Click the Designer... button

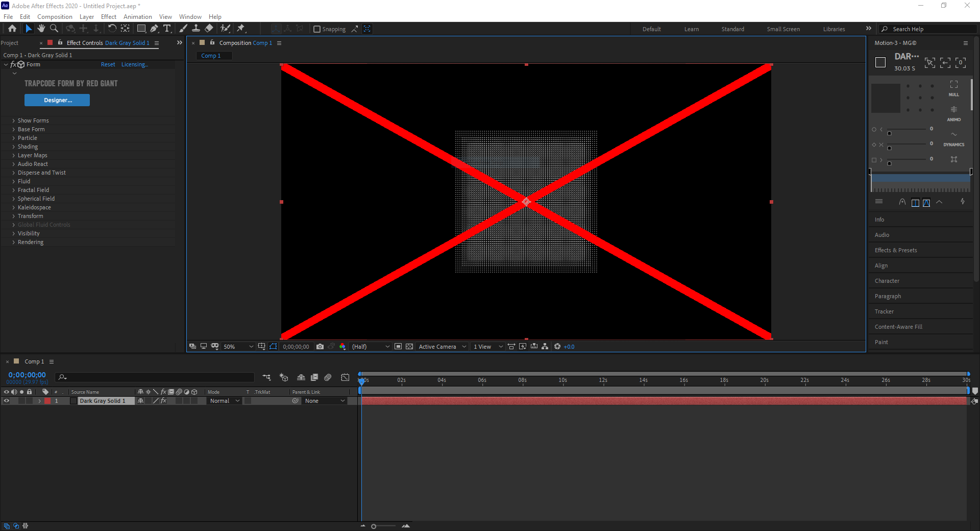click(x=57, y=100)
